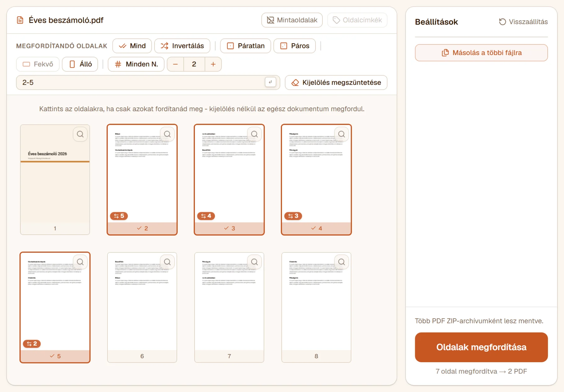Select the page 6 thumbnail
This screenshot has width=564, height=392.
(x=142, y=307)
